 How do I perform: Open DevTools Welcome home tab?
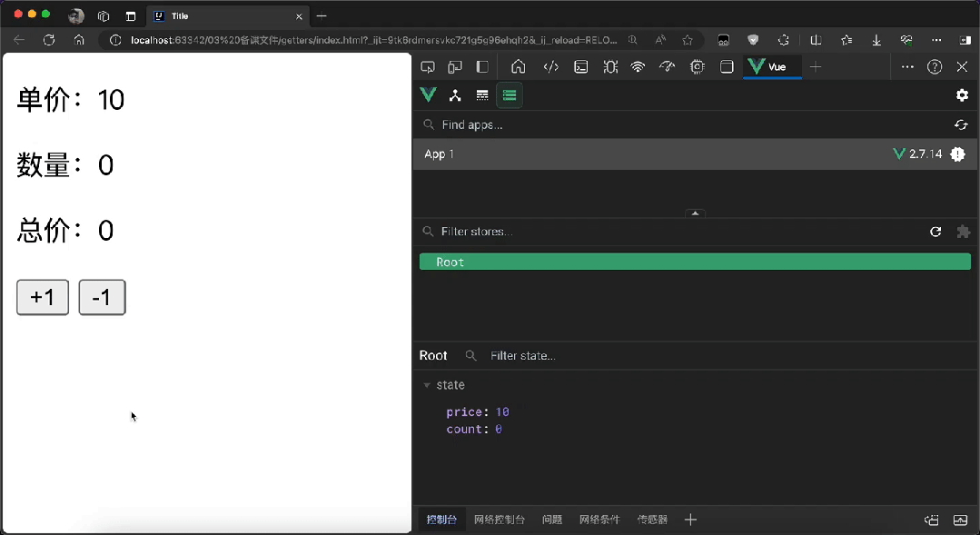coord(518,67)
